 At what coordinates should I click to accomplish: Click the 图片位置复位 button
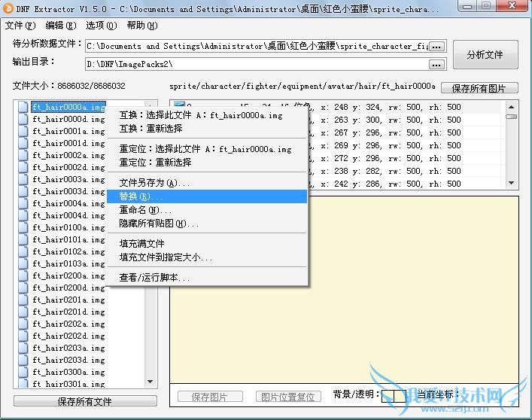tap(288, 397)
